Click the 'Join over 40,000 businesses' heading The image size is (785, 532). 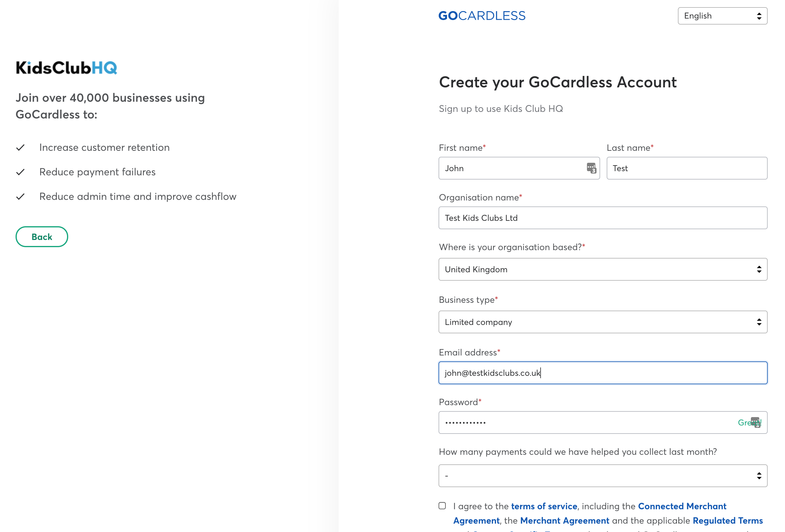110,106
